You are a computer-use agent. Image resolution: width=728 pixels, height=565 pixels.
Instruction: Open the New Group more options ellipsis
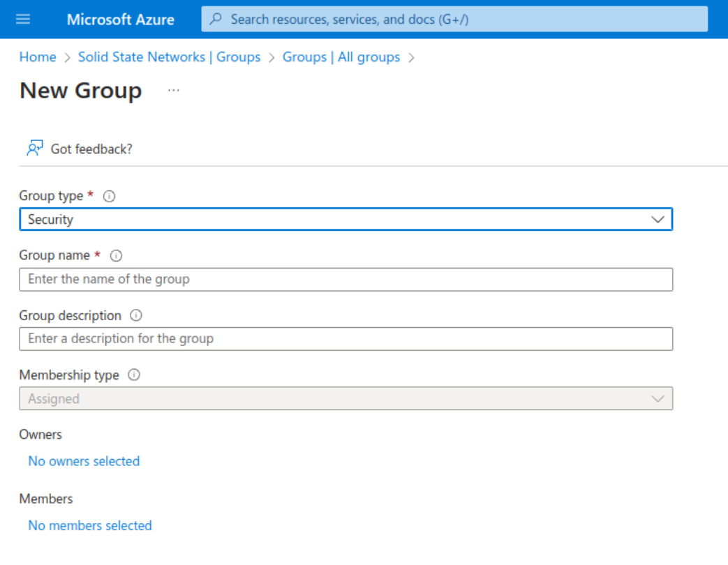point(174,91)
